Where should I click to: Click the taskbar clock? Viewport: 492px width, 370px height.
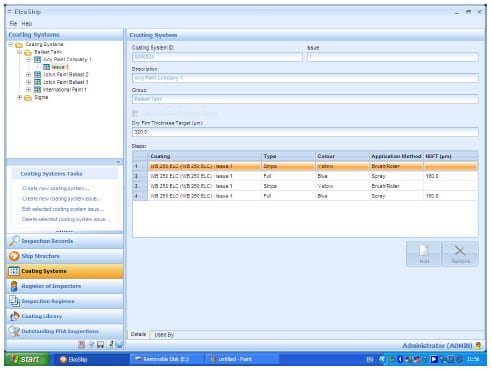473,359
